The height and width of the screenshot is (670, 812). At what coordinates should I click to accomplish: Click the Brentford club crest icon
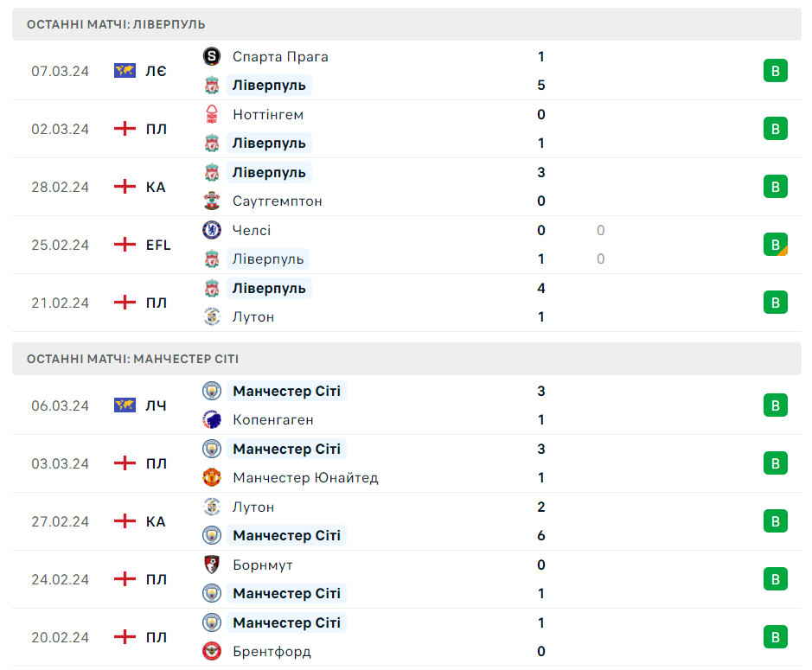click(211, 652)
